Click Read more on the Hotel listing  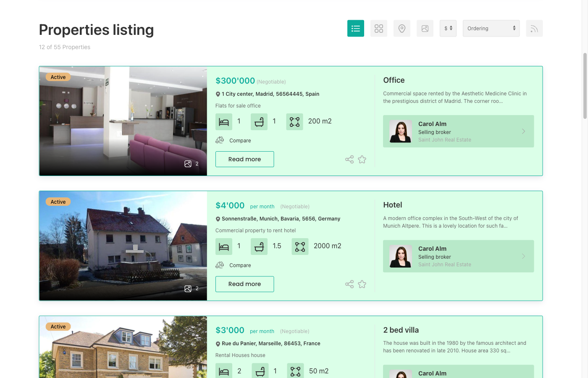coord(244,284)
